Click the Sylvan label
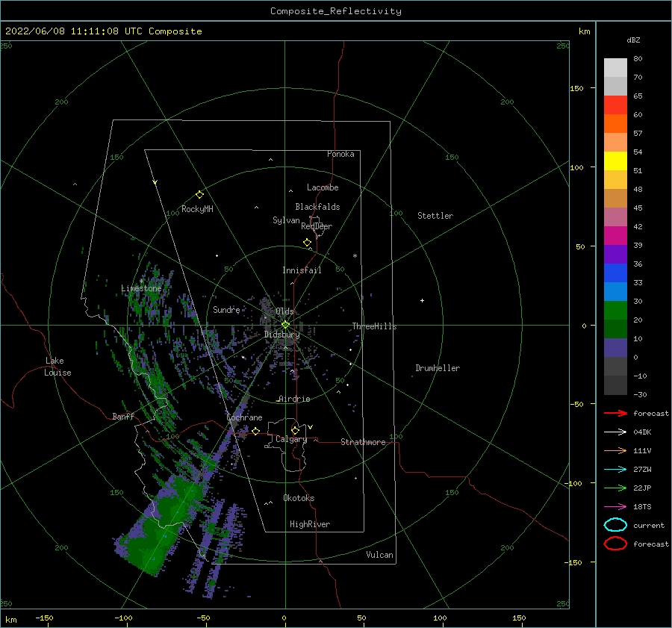 pyautogui.click(x=286, y=220)
